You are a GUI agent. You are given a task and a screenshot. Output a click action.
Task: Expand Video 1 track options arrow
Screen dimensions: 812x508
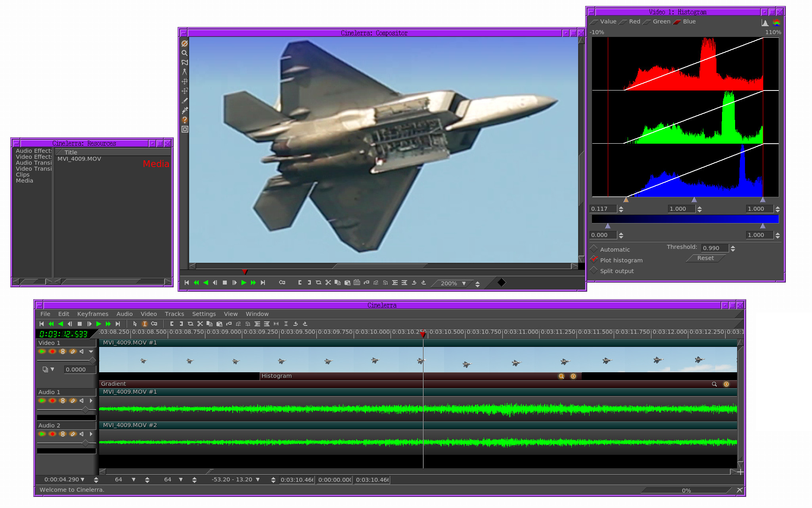tap(91, 352)
